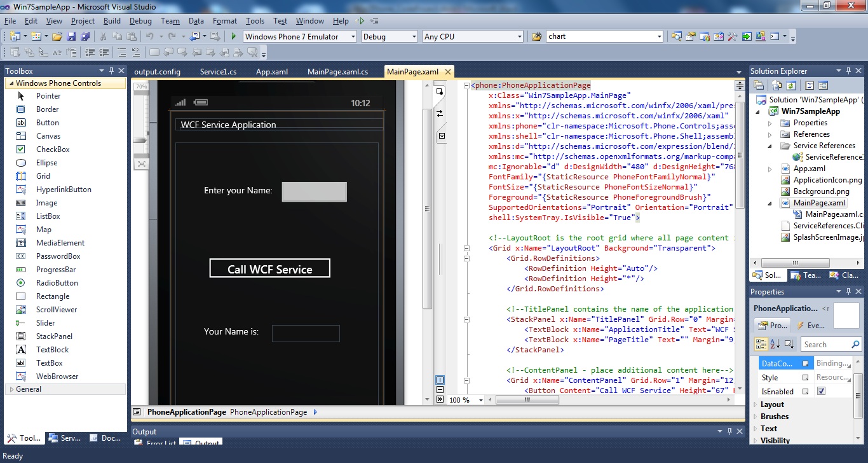The width and height of the screenshot is (868, 463).
Task: Open the Events tab in Properties
Action: click(x=810, y=325)
